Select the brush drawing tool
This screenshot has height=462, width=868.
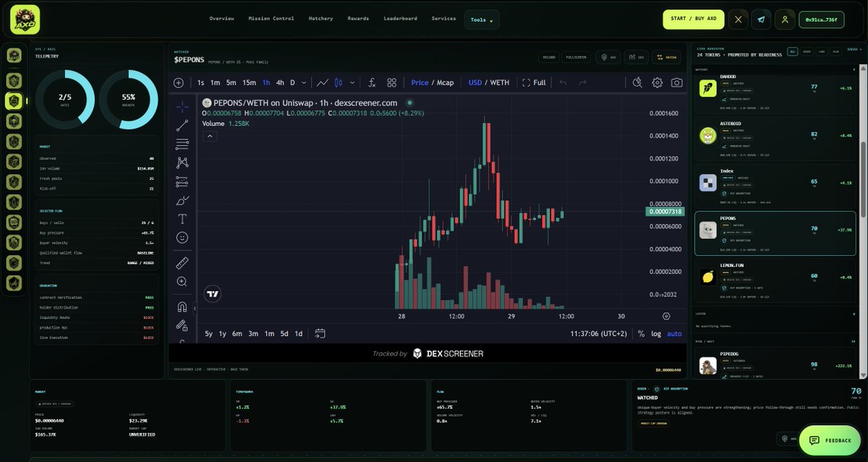click(x=182, y=200)
